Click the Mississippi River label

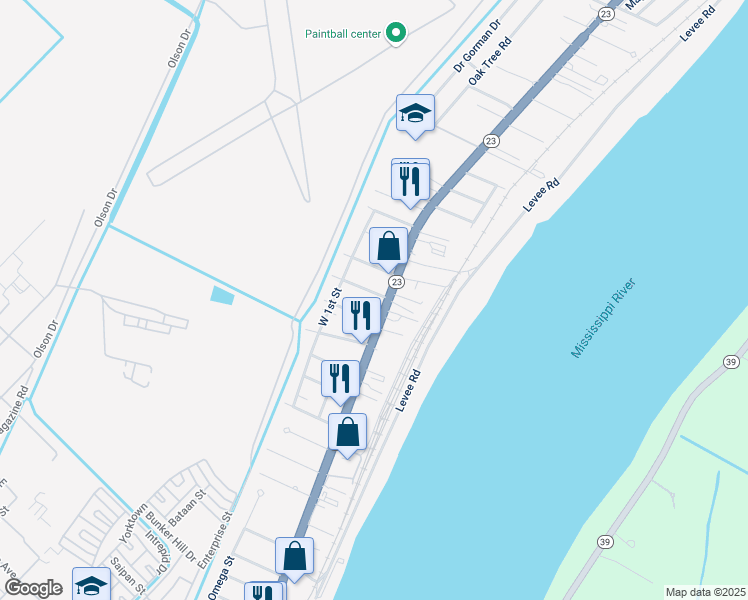603,318
